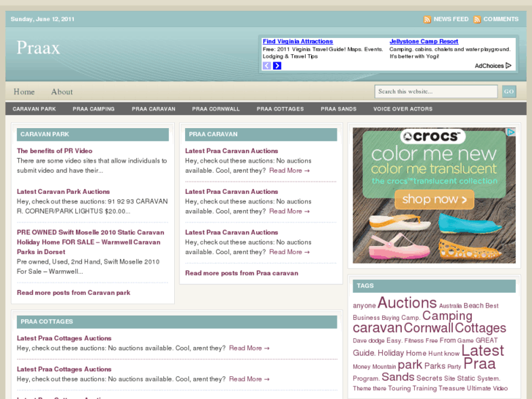
Task: Click the Fitness tag
Action: [414, 340]
